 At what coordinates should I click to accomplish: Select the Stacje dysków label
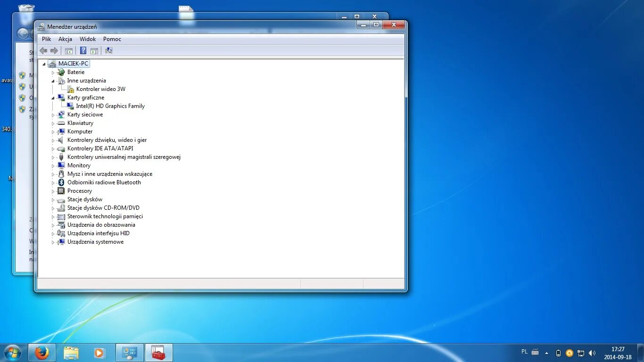(x=85, y=199)
